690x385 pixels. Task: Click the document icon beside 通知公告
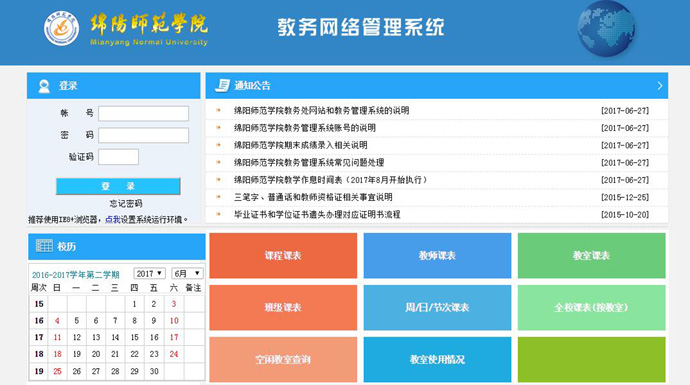tap(222, 85)
